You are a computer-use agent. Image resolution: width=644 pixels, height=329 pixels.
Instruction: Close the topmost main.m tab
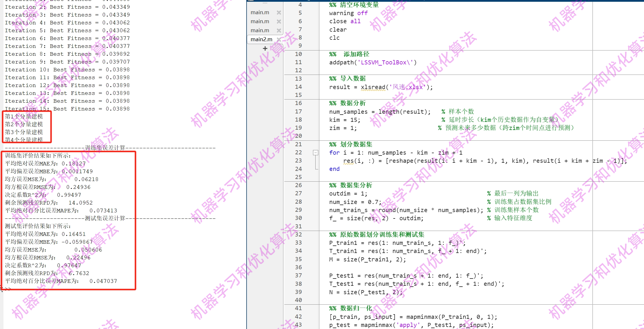click(x=279, y=12)
